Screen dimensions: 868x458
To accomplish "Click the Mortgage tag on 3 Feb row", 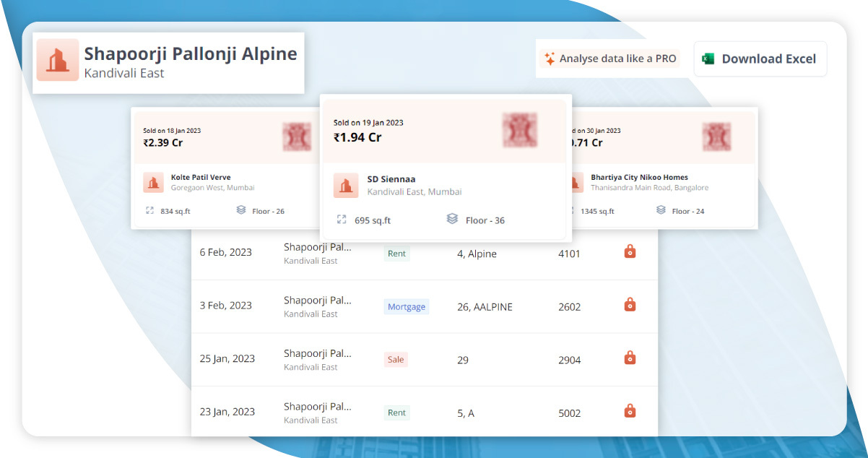I will pos(407,306).
